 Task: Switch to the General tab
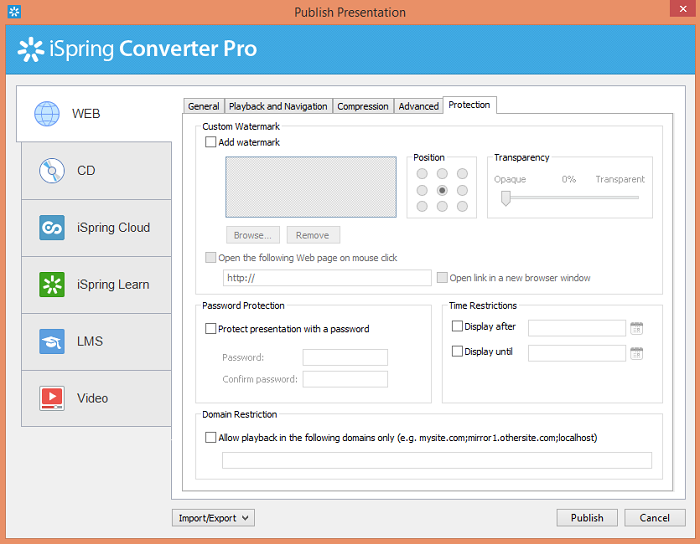click(x=204, y=106)
